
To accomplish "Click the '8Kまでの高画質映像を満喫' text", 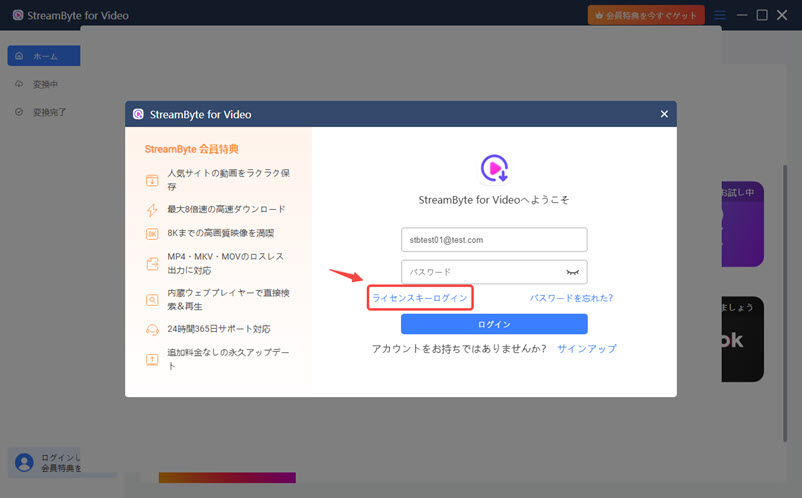I will pyautogui.click(x=220, y=233).
